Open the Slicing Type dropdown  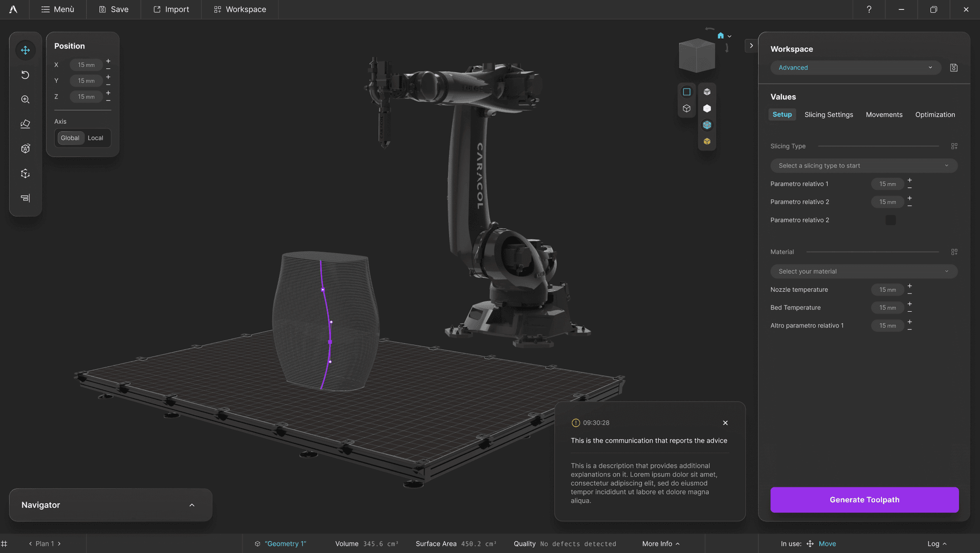coord(864,166)
